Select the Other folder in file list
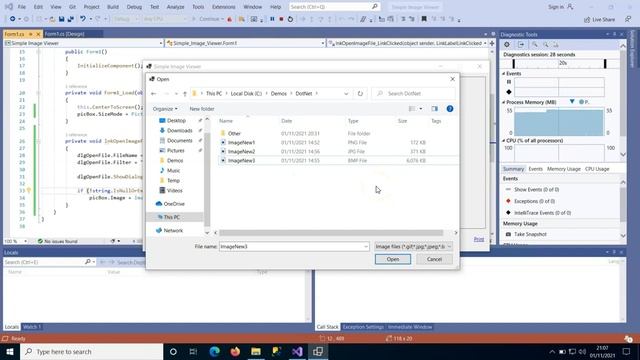640x360 pixels. (x=234, y=133)
